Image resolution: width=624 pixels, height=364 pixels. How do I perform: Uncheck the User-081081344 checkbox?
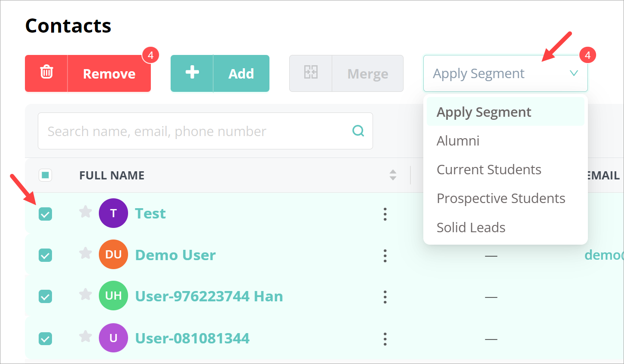45,339
